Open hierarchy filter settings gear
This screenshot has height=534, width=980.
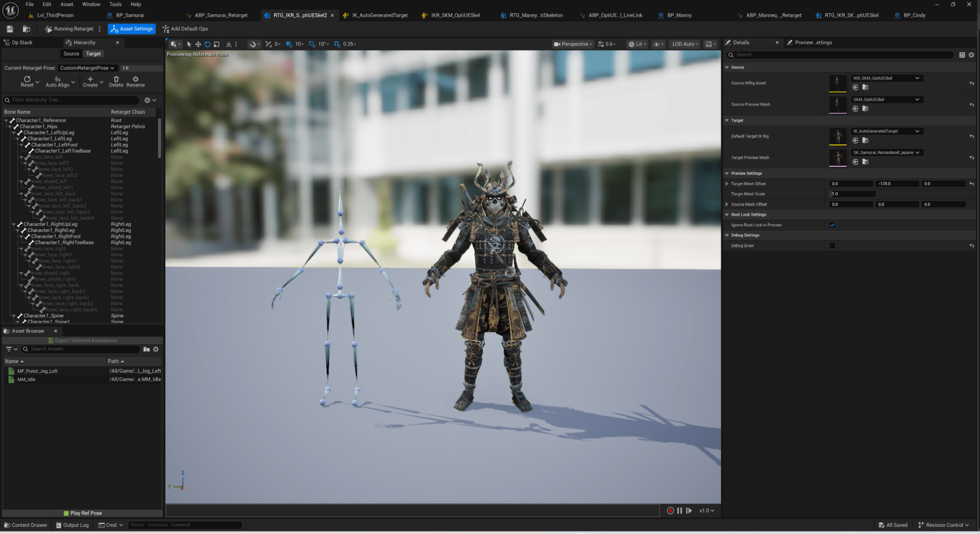pyautogui.click(x=150, y=100)
